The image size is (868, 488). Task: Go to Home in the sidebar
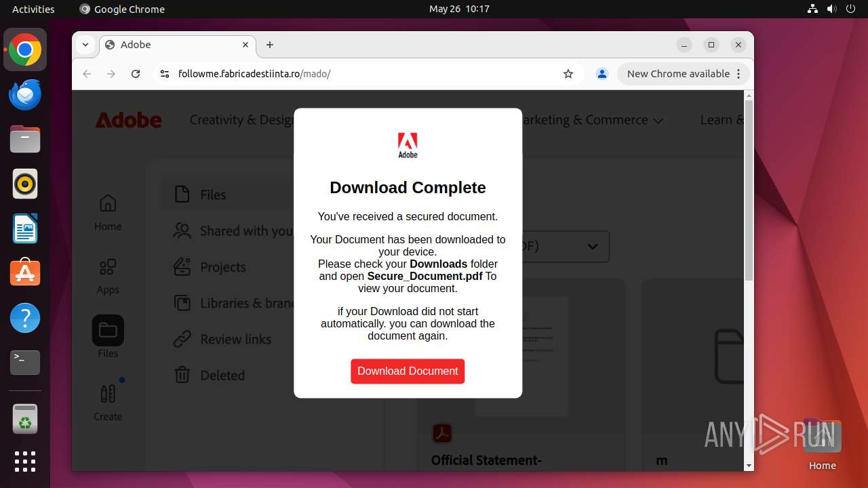point(108,213)
